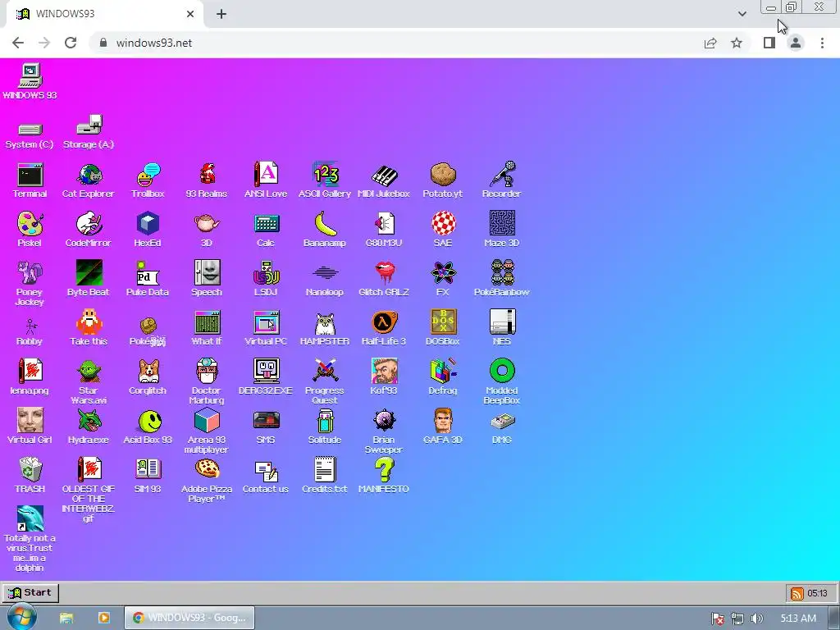Viewport: 840px width, 630px height.
Task: Click the Windows 93 clock 05:13
Action: 818,593
